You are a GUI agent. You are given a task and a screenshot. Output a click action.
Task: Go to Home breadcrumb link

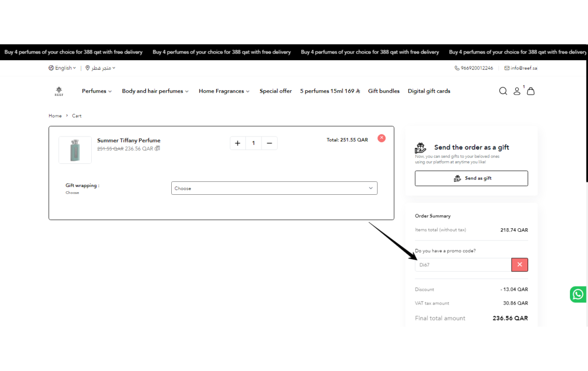pos(55,116)
